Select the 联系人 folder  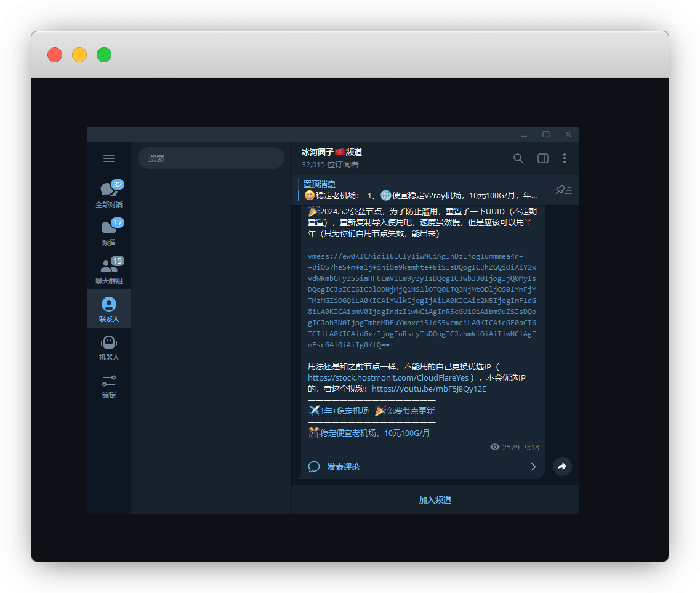point(109,309)
